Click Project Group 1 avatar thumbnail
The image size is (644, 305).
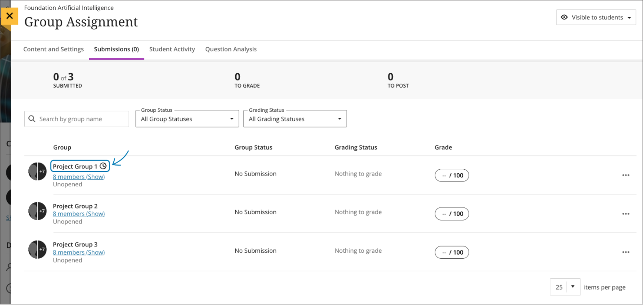click(x=37, y=171)
